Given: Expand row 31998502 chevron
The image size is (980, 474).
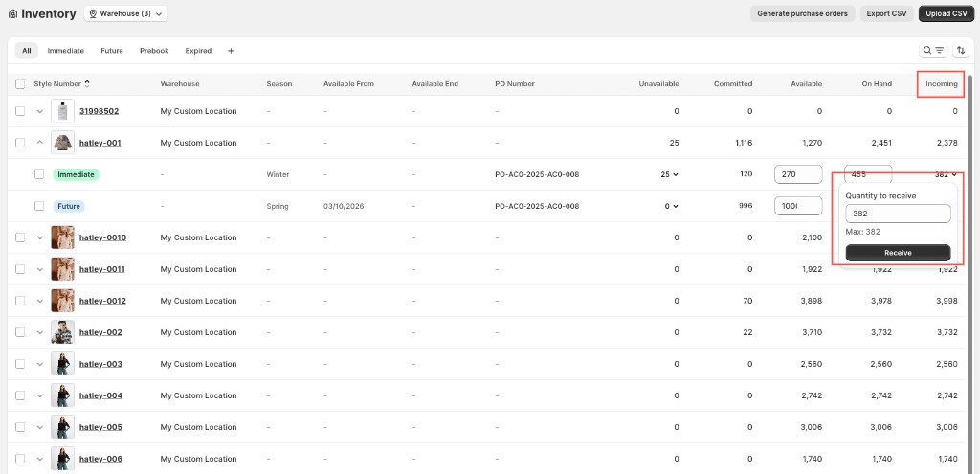Looking at the screenshot, I should coord(39,111).
